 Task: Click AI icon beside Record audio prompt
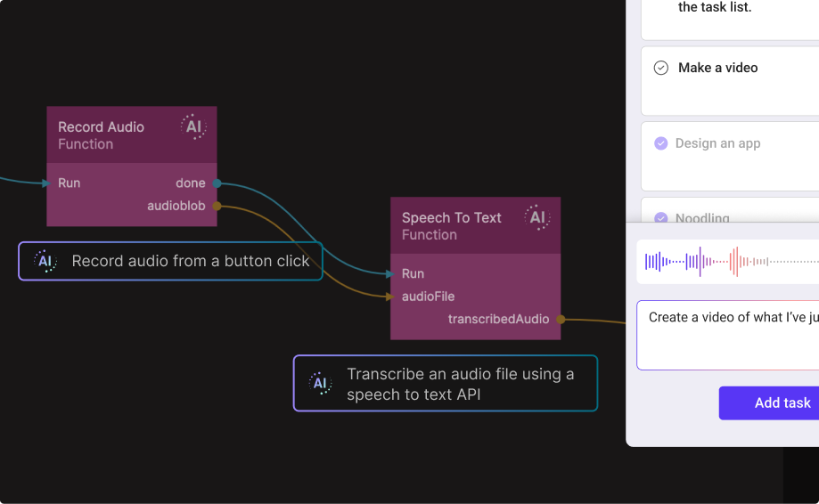pos(45,261)
